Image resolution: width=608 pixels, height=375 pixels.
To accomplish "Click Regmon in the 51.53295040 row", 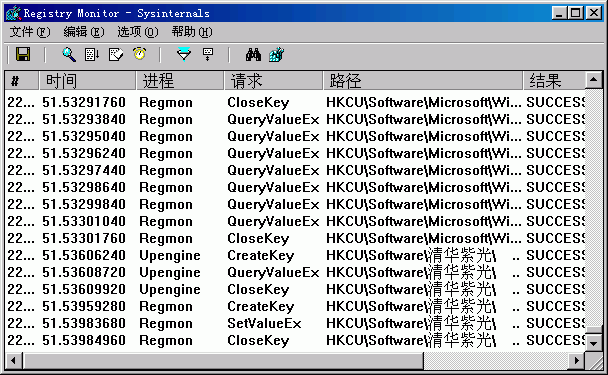I will coord(166,137).
